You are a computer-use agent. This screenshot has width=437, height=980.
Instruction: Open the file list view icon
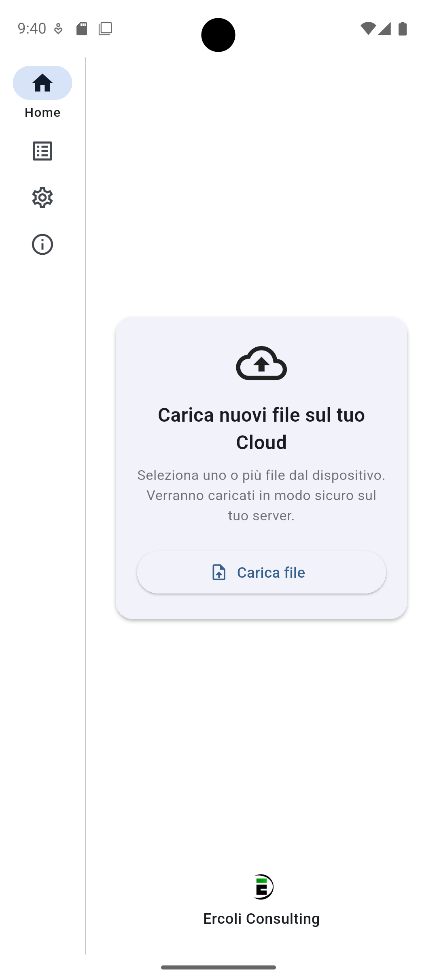coord(42,151)
